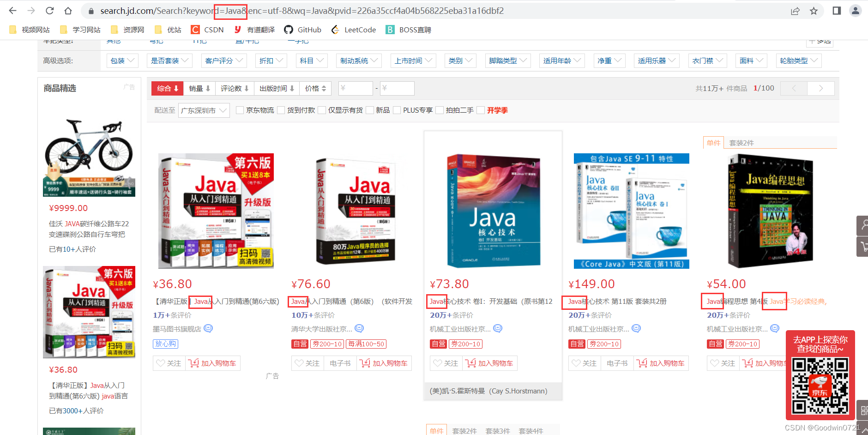Add ¥149.00 book set to cart
This screenshot has height=435, width=868.
(661, 363)
